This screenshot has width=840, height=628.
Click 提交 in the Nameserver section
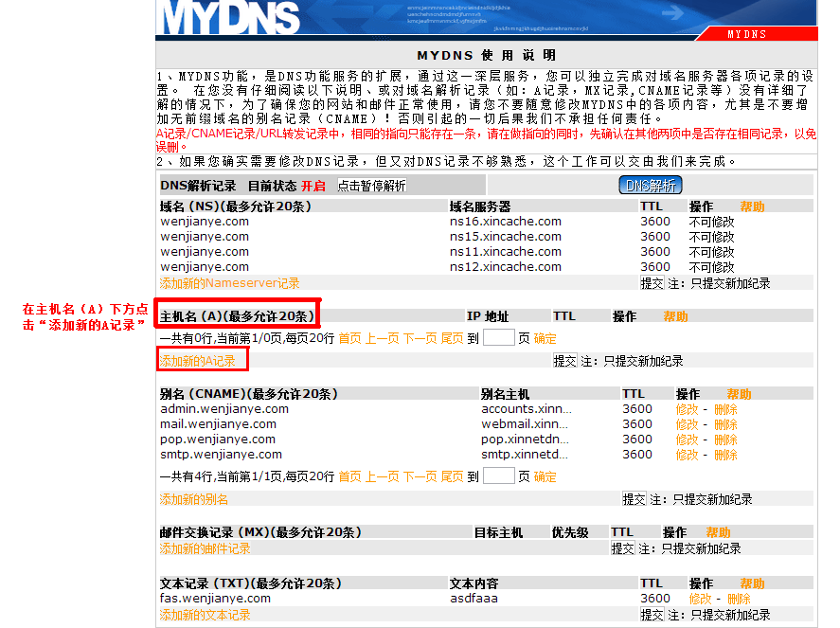(652, 282)
